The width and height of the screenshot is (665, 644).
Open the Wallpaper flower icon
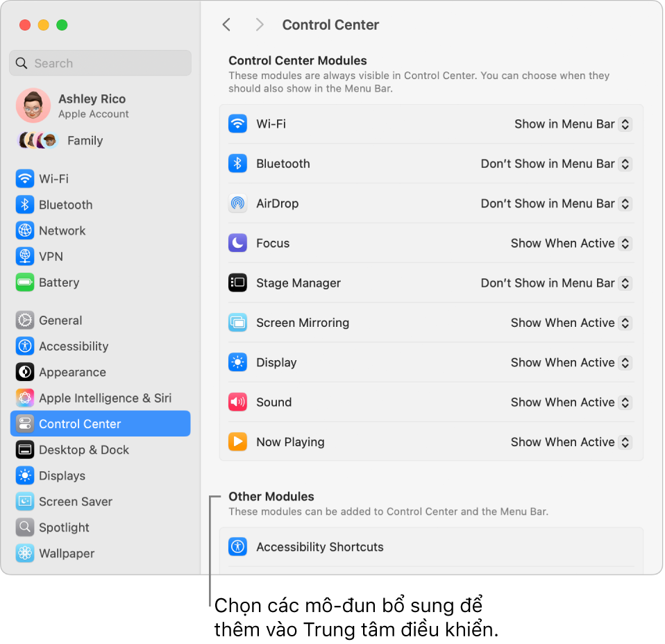pyautogui.click(x=25, y=553)
